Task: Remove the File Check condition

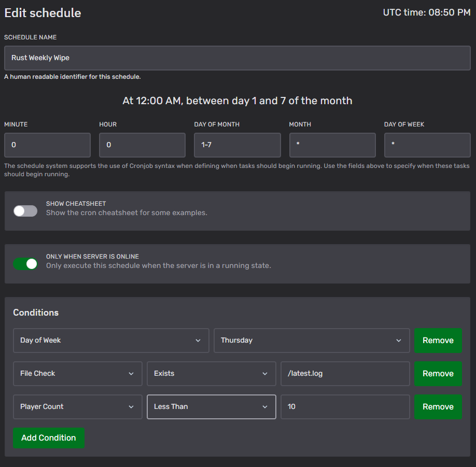Action: 438,374
